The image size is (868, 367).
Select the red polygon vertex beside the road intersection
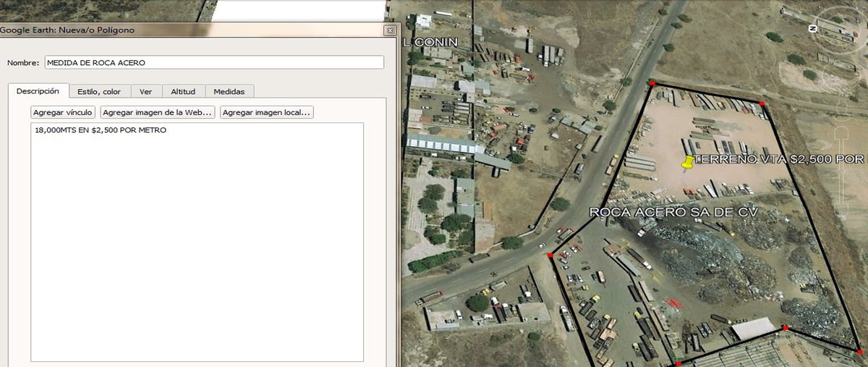(550, 256)
